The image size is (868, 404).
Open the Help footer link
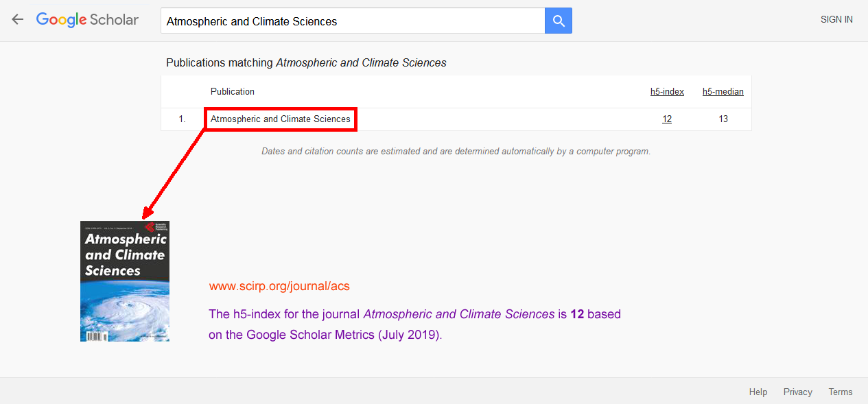tap(758, 392)
